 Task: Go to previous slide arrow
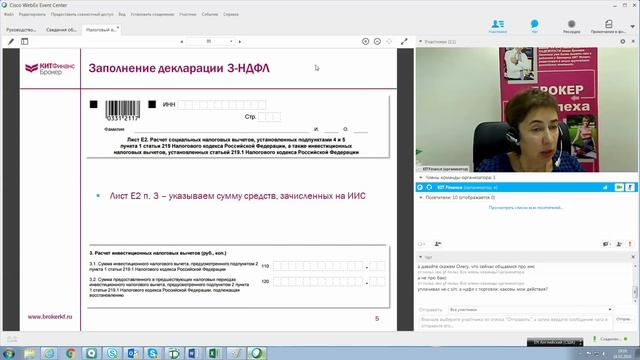tap(182, 41)
